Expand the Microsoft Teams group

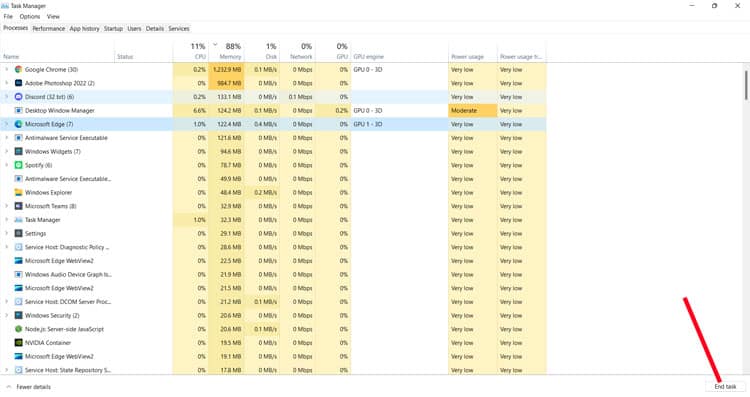(6, 206)
